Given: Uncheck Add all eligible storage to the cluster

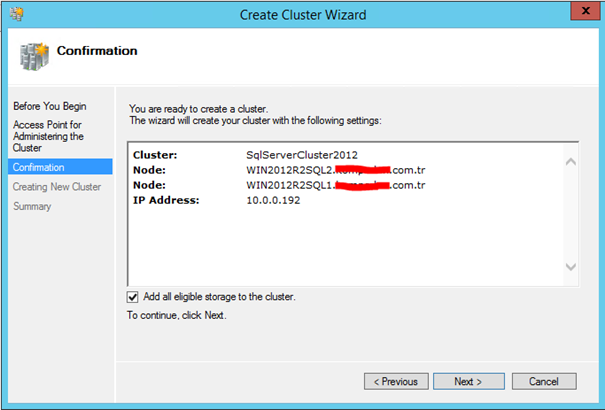Looking at the screenshot, I should click(x=132, y=297).
